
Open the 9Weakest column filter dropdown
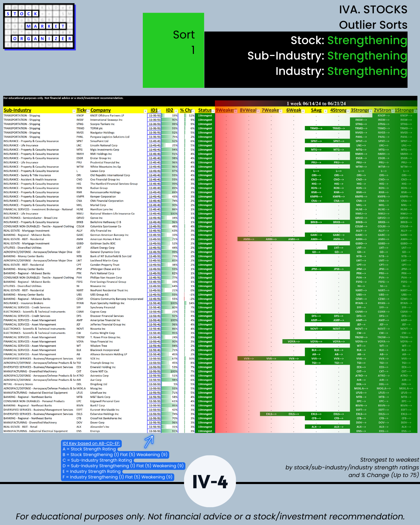[236, 111]
